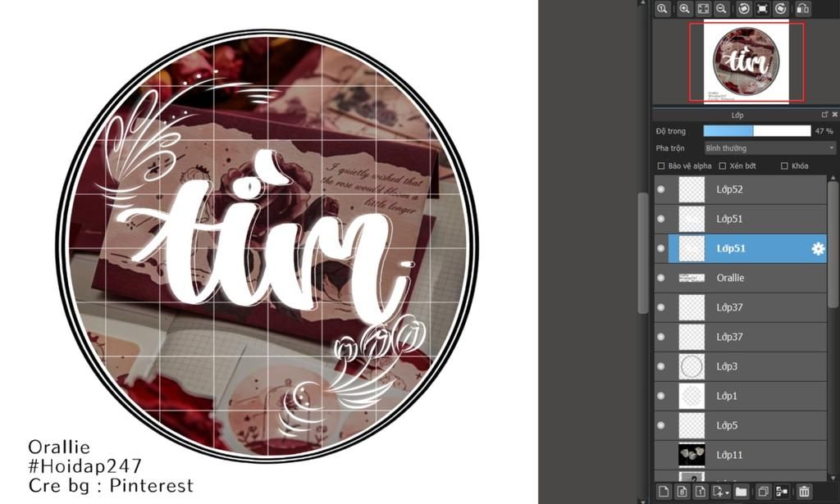Select the Lớp1 layer name
Screen dimensions: 840x504
pyautogui.click(x=727, y=396)
